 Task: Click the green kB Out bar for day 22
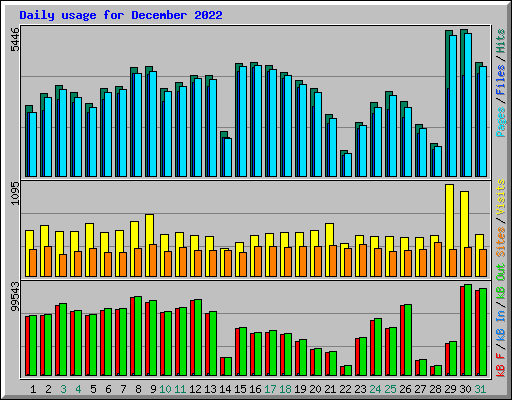click(348, 371)
